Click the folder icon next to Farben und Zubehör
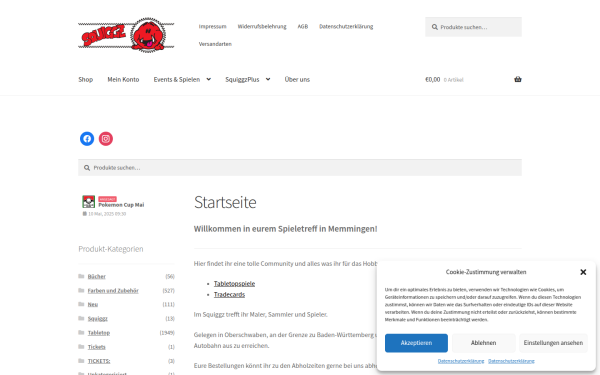 click(x=81, y=290)
